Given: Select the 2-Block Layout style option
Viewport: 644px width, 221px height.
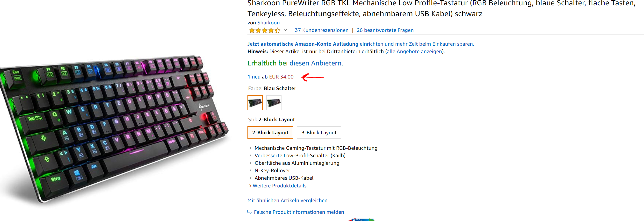Looking at the screenshot, I should (x=270, y=133).
